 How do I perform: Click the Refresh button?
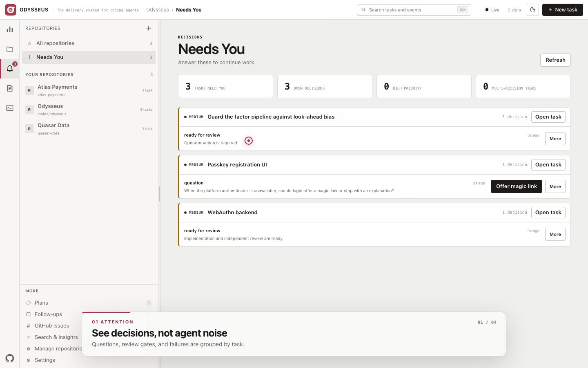click(555, 60)
